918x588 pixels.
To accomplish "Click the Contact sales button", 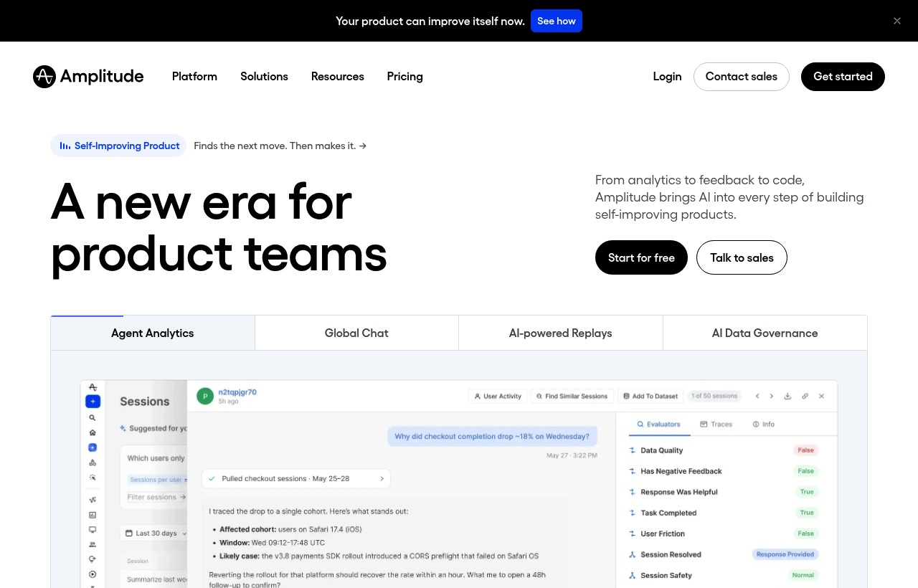I will click(742, 77).
